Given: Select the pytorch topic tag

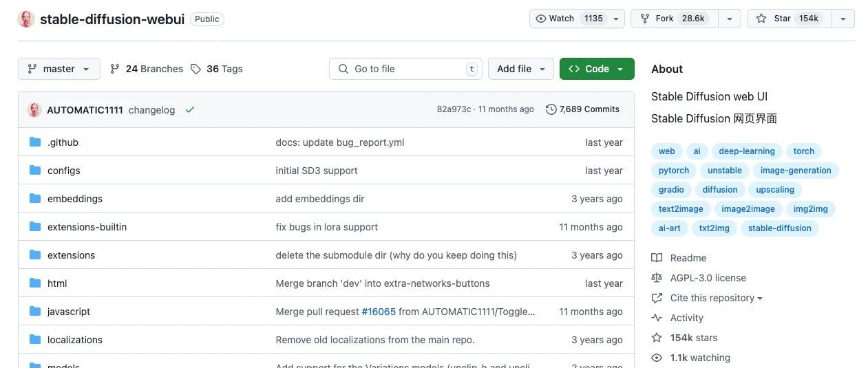Looking at the screenshot, I should 674,171.
